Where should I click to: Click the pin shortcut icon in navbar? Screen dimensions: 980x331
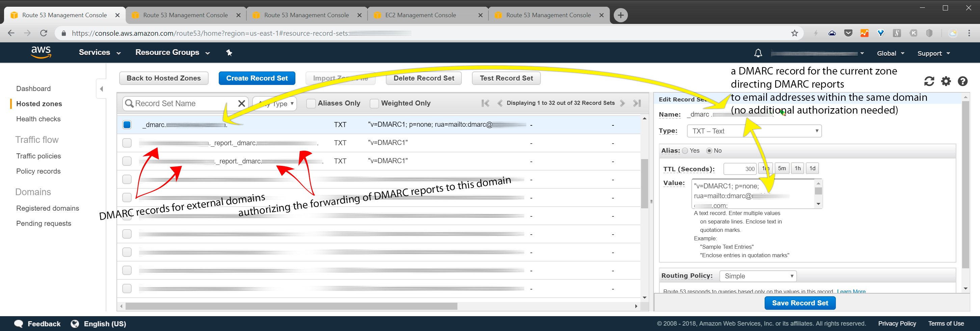(x=229, y=53)
